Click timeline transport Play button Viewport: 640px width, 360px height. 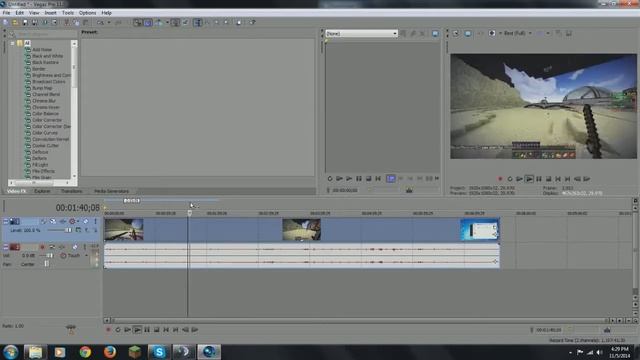click(x=137, y=330)
